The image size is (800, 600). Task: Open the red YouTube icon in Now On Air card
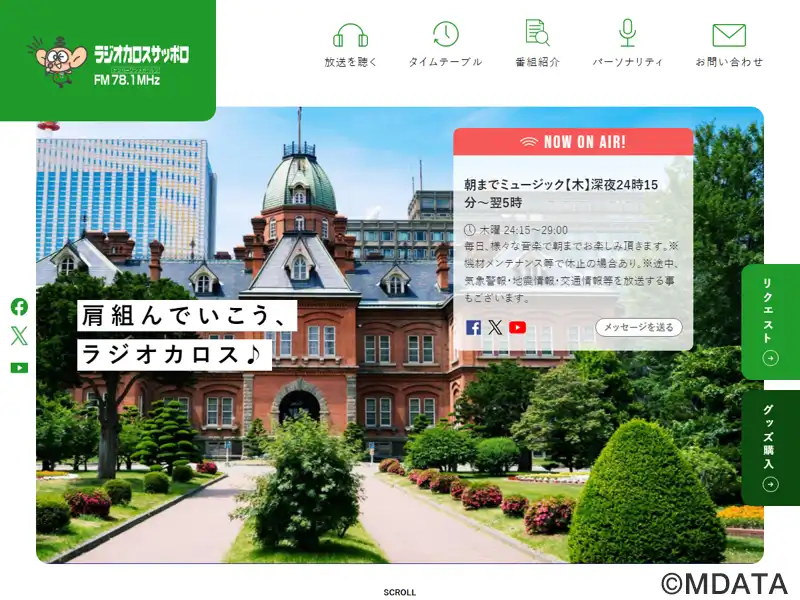(517, 328)
